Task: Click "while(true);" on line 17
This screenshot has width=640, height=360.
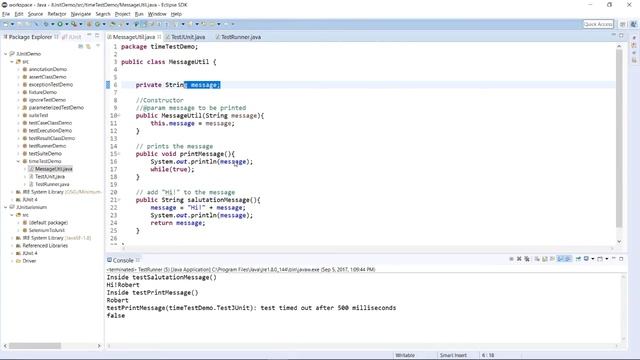Action: pyautogui.click(x=172, y=169)
